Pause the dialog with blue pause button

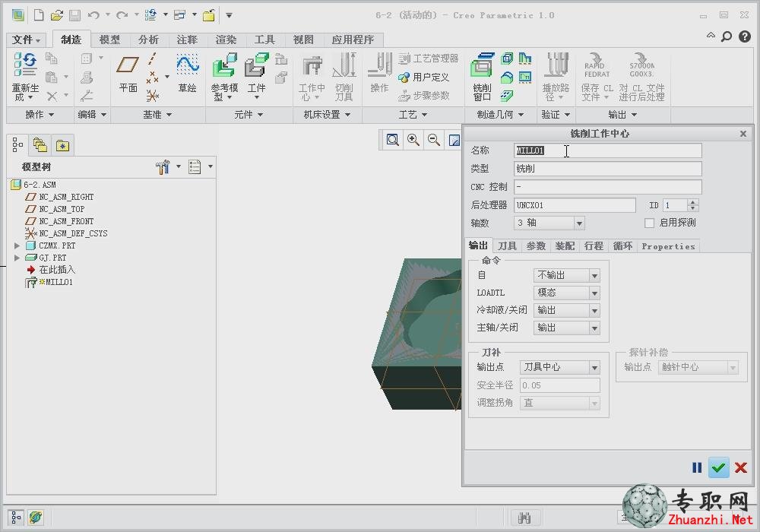[x=697, y=467]
